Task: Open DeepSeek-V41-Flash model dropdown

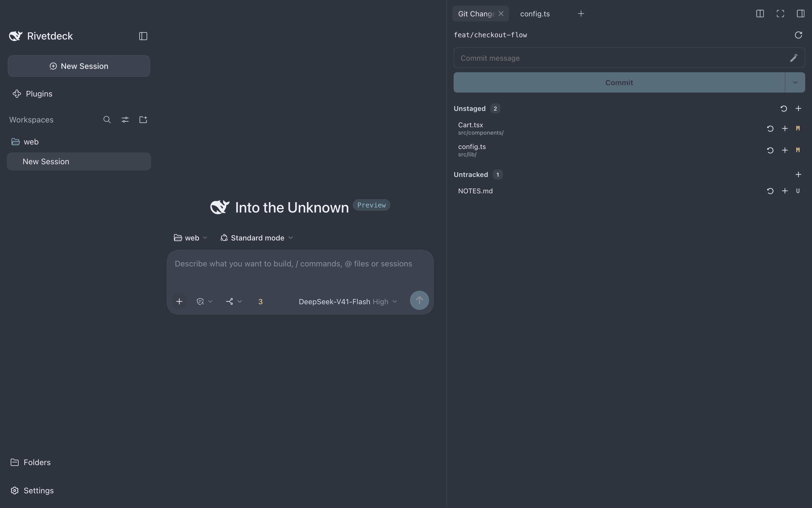Action: 348,302
